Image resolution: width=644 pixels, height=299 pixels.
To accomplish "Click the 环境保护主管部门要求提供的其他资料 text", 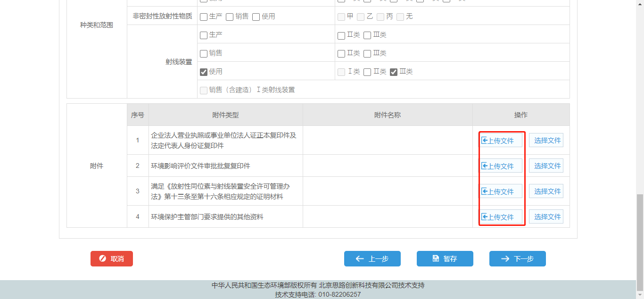I will 207,217.
